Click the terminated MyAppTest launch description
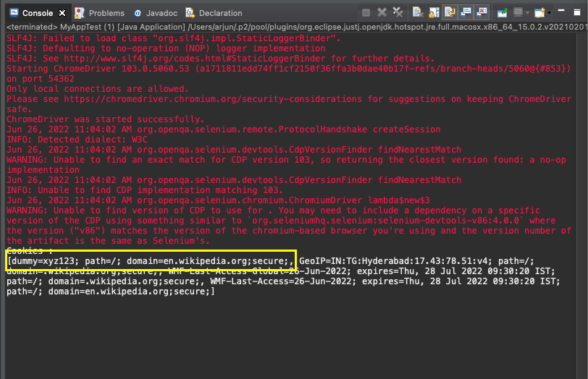588x379 pixels. [296, 27]
